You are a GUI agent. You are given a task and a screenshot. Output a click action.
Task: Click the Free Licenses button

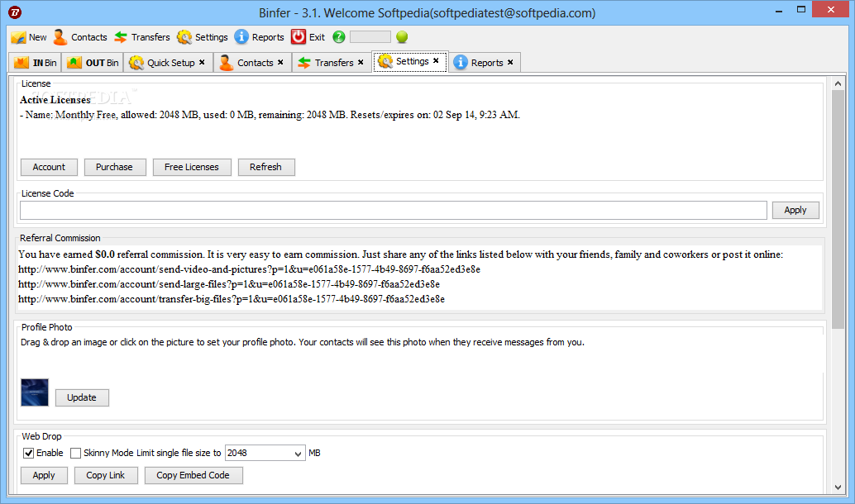click(x=192, y=167)
